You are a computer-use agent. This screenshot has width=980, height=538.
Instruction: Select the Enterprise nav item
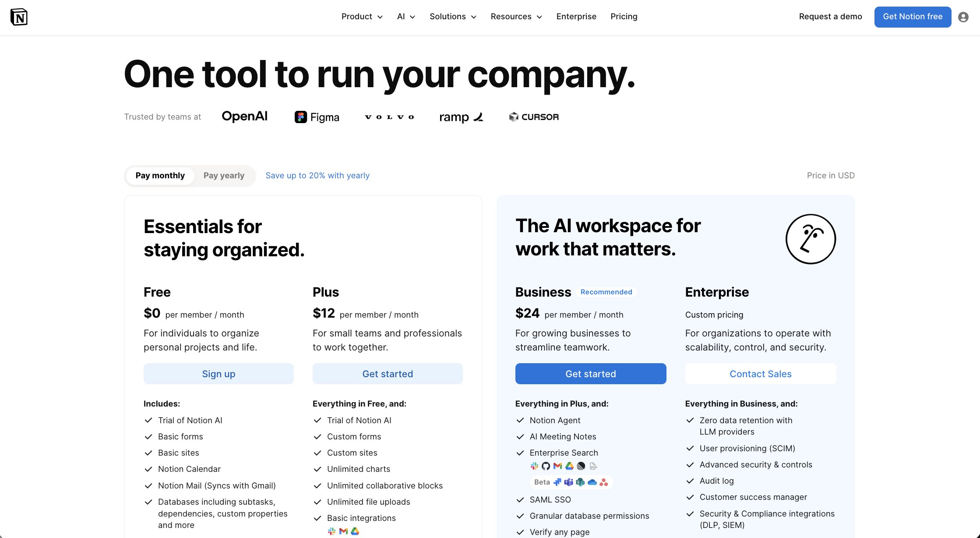coord(576,17)
